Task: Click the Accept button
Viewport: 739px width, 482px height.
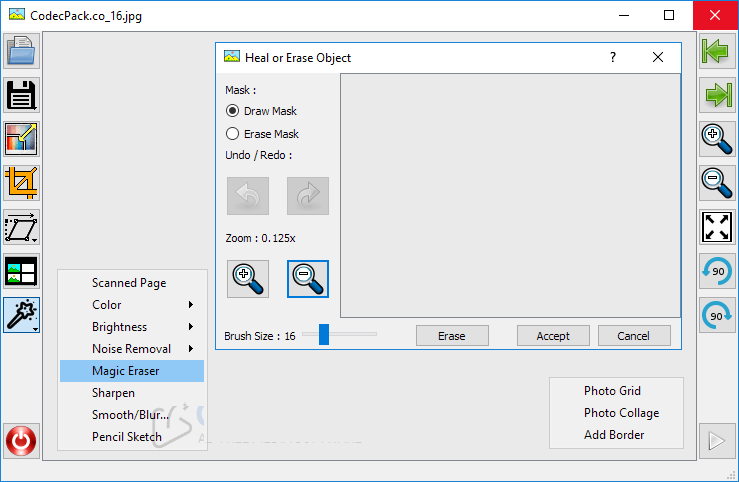Action: coord(553,336)
